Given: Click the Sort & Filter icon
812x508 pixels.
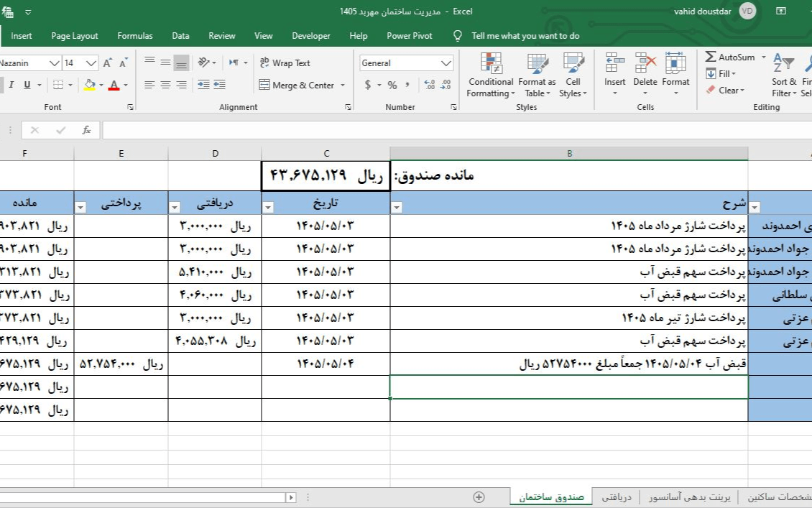Looking at the screenshot, I should pos(783,63).
